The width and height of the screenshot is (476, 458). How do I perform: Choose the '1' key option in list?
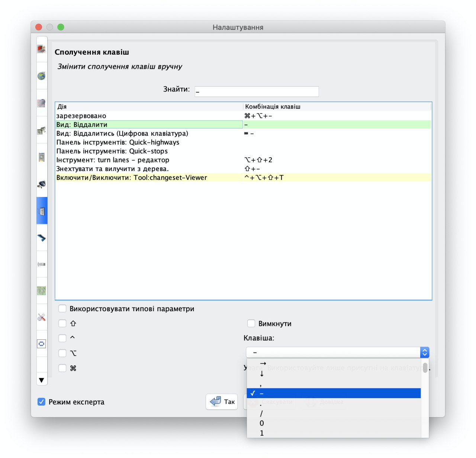tap(334, 433)
